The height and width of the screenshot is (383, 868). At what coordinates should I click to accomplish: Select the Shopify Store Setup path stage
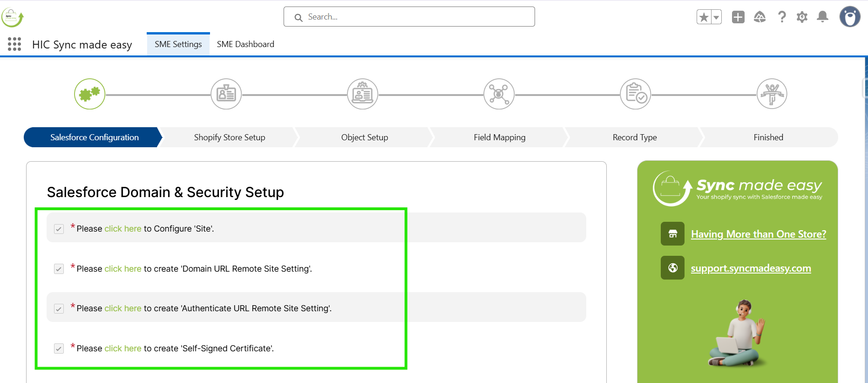coord(230,137)
